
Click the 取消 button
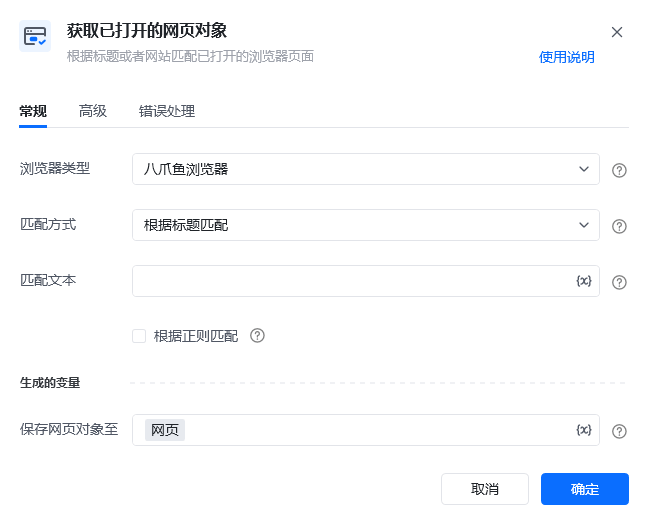(x=485, y=489)
